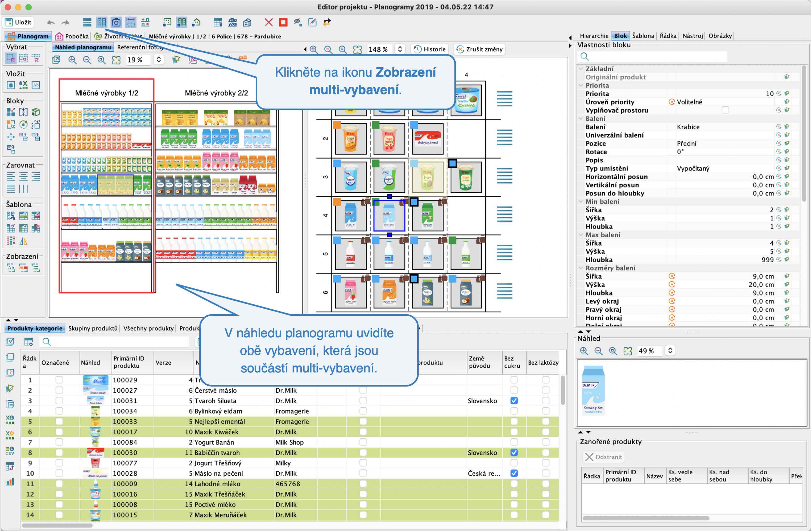The height and width of the screenshot is (531, 812).
Task: Collapse the Min balení section
Action: point(581,202)
